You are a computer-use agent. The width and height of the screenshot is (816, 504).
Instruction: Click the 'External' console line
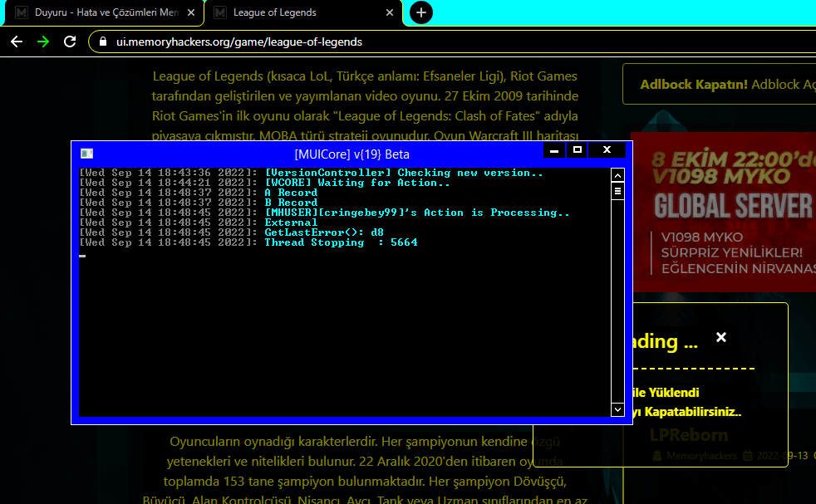[199, 222]
